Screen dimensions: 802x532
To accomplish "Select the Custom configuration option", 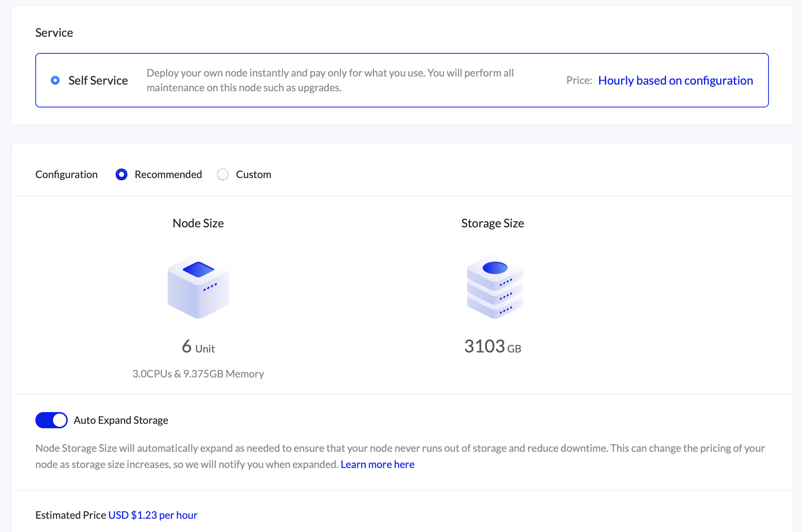I will click(223, 174).
